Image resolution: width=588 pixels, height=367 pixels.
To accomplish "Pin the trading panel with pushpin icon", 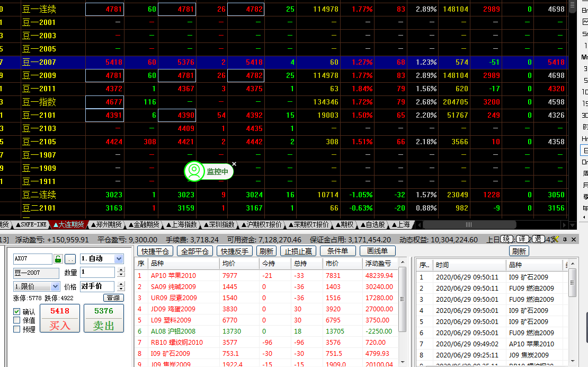I will point(565,240).
